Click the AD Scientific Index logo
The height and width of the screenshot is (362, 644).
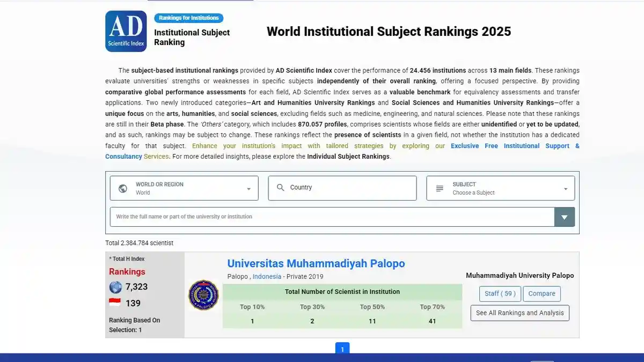[126, 31]
